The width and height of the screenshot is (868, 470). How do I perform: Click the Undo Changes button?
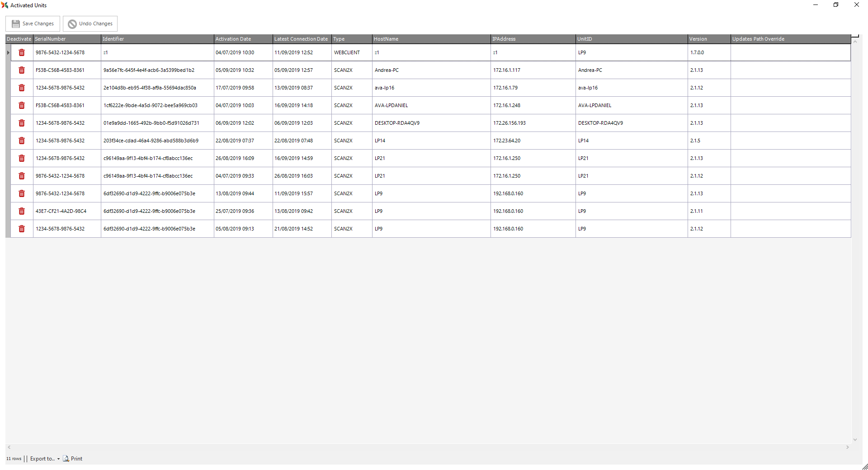(x=90, y=23)
